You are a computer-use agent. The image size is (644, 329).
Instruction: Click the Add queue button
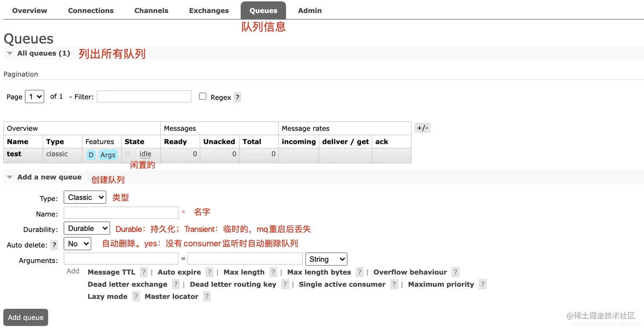pos(26,318)
